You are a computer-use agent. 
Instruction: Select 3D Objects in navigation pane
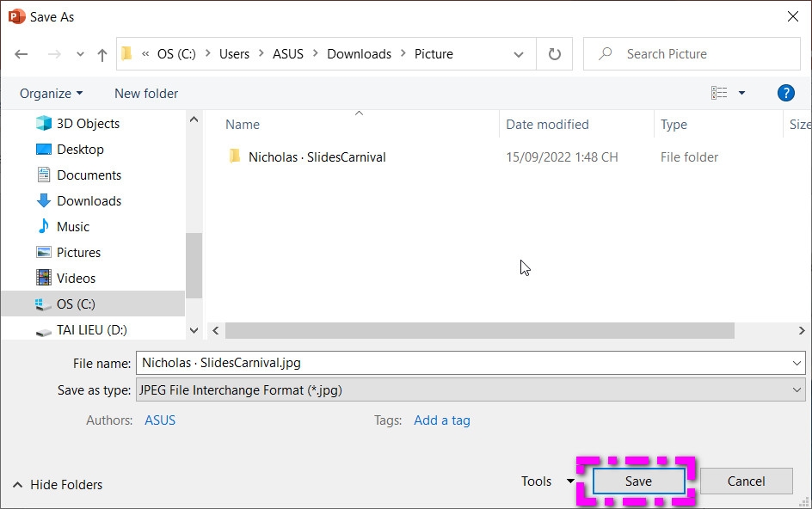coord(88,124)
